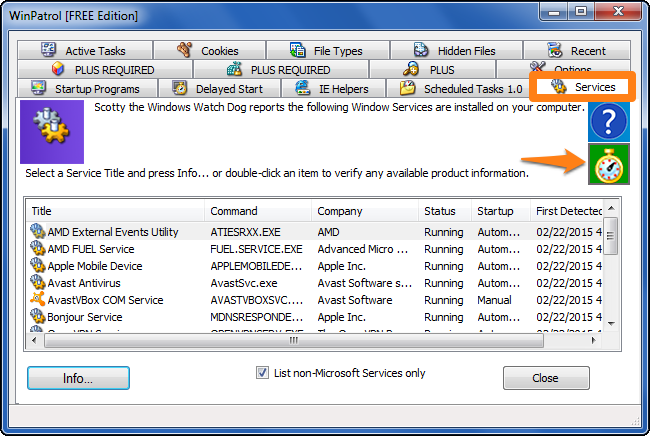Click IE Helpers tab icon
Screen dimensions: 650x436
[303, 88]
